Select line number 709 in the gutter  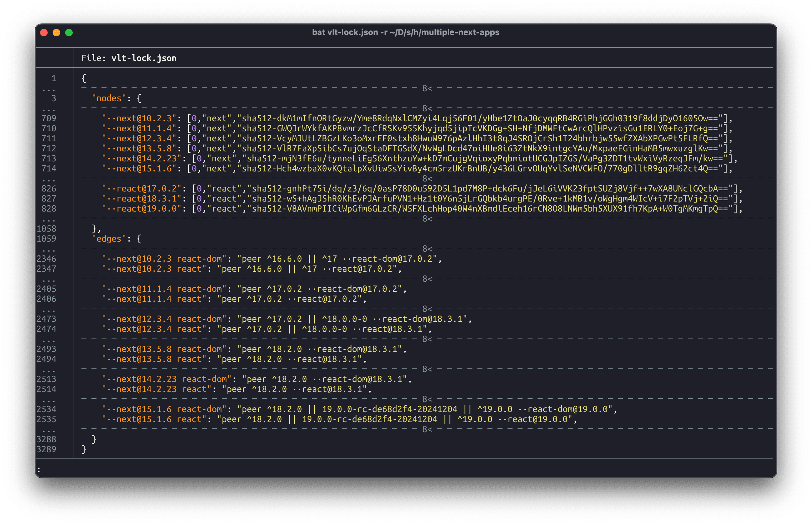coord(49,118)
